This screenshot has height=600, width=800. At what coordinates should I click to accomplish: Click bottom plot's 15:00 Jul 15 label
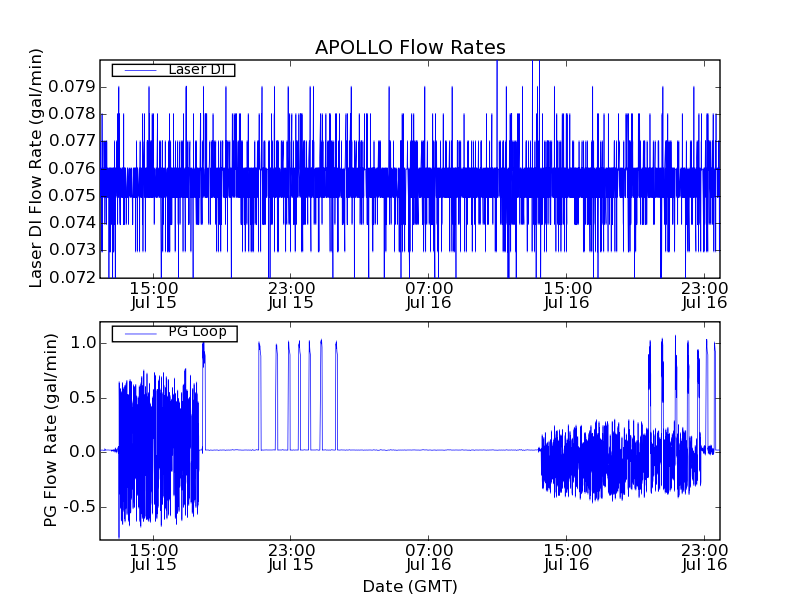click(x=154, y=558)
